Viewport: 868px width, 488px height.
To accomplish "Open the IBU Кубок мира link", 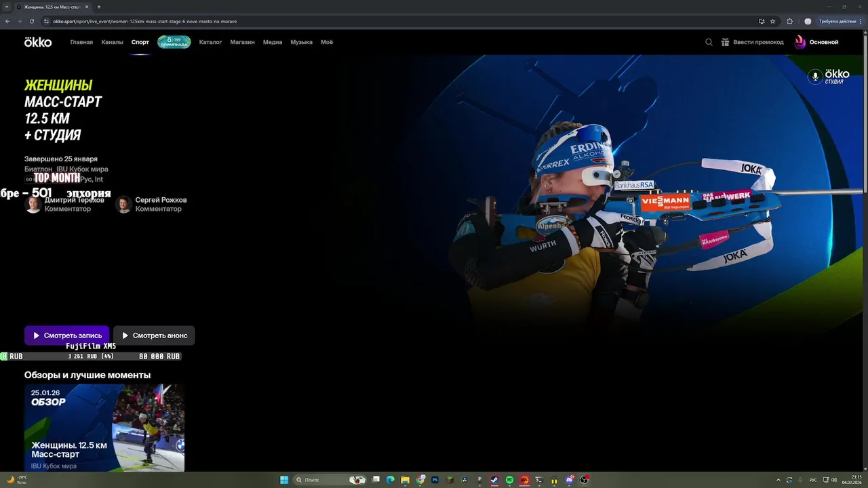I will point(82,169).
